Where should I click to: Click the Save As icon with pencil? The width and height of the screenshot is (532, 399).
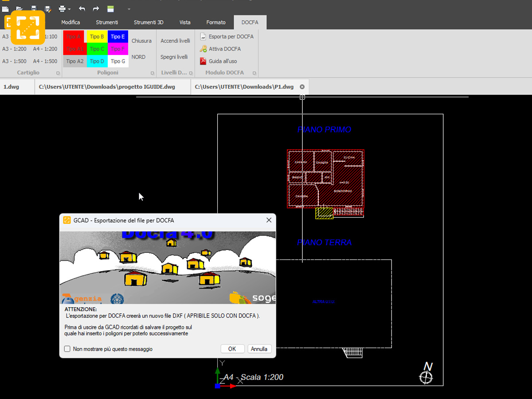48,8
